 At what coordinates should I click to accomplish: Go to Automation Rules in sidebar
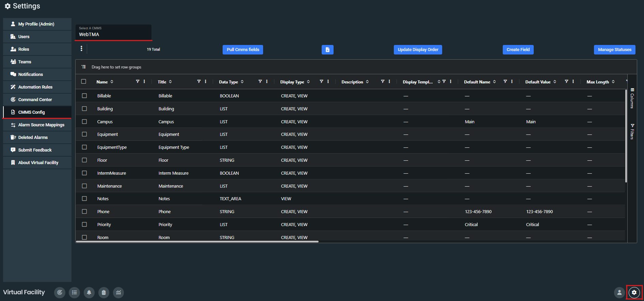[x=35, y=87]
